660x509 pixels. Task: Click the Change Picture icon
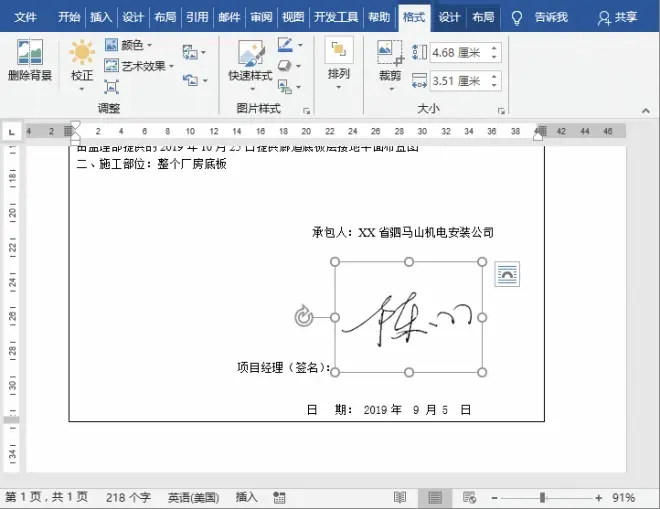(190, 53)
